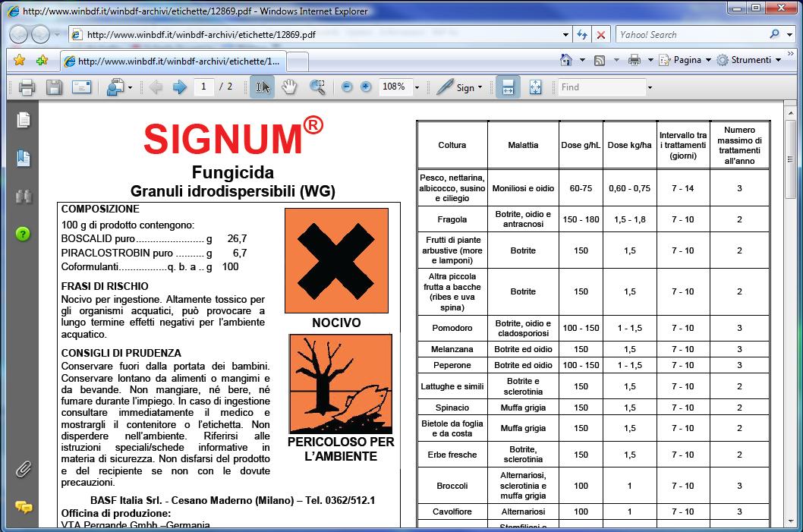Open the Pages thumbnails panel
Viewport: 803px width, 532px height.
[x=24, y=120]
